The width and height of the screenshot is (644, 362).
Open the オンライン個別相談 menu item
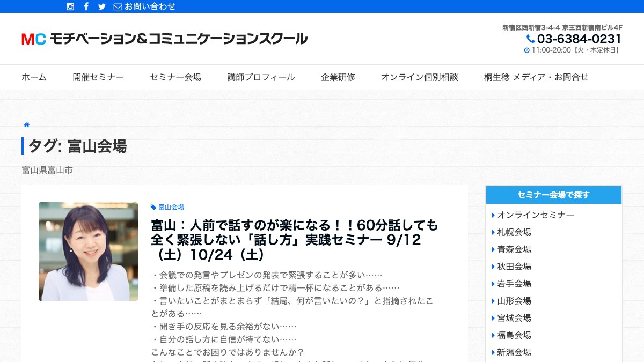click(420, 77)
